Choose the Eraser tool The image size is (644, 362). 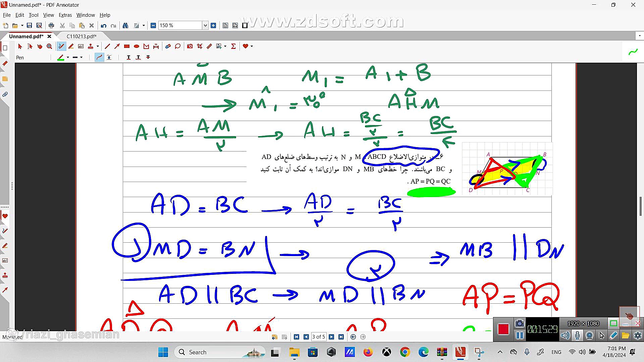168,46
